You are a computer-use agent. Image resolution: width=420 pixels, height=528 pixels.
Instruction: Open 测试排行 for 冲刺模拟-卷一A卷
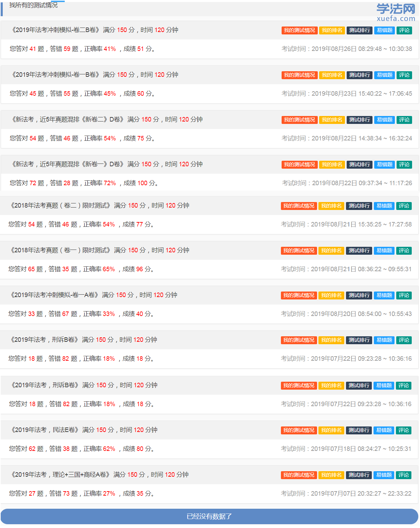coord(359,295)
